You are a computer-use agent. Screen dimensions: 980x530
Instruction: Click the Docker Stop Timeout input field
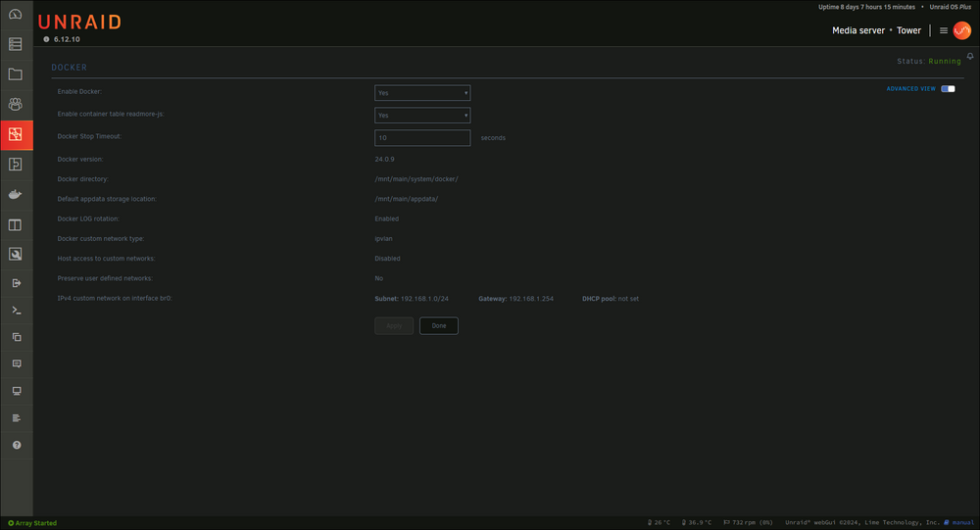coord(422,138)
